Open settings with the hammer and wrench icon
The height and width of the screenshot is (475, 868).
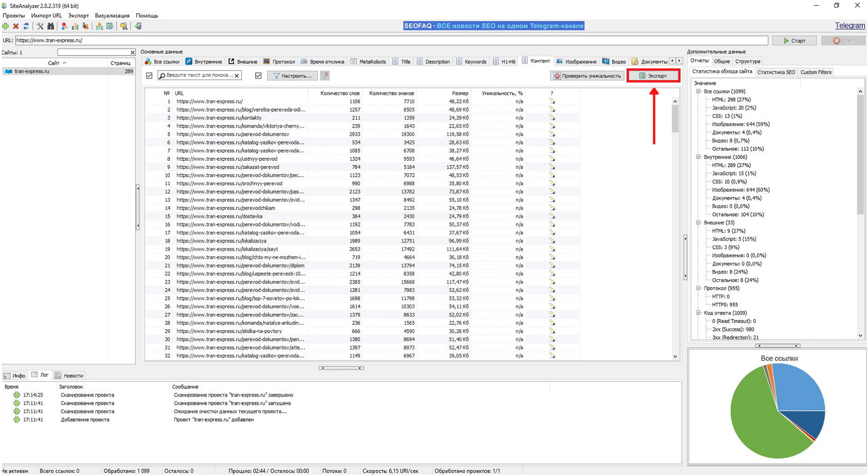pos(40,26)
